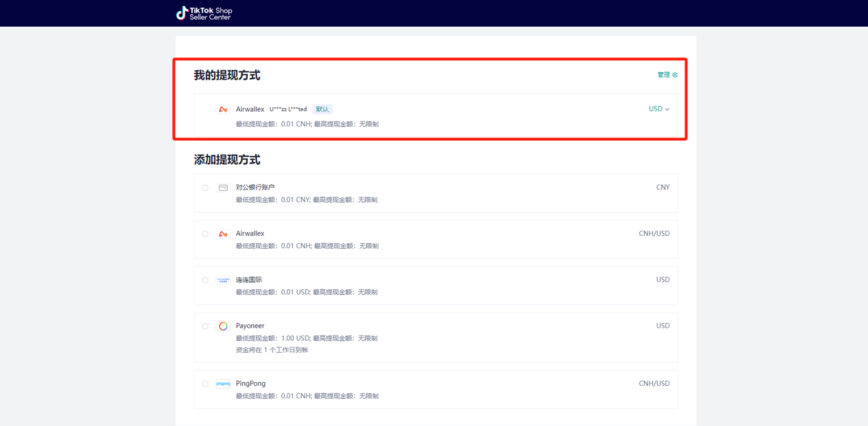Click the 连连国际 name label
The image size is (868, 426).
coord(249,280)
